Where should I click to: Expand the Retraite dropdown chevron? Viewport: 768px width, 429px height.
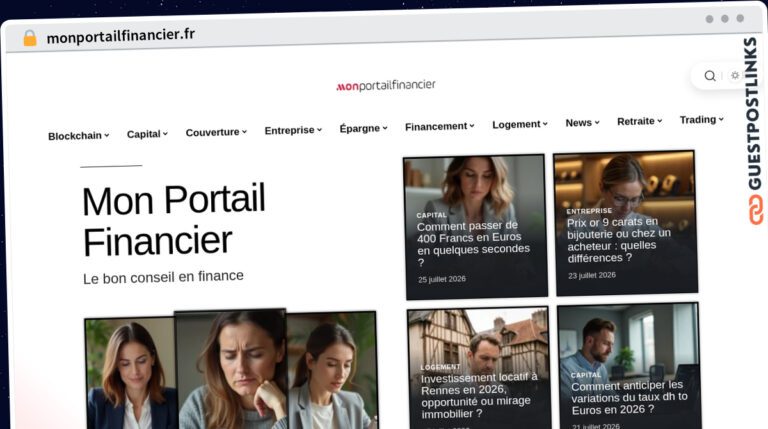[660, 120]
